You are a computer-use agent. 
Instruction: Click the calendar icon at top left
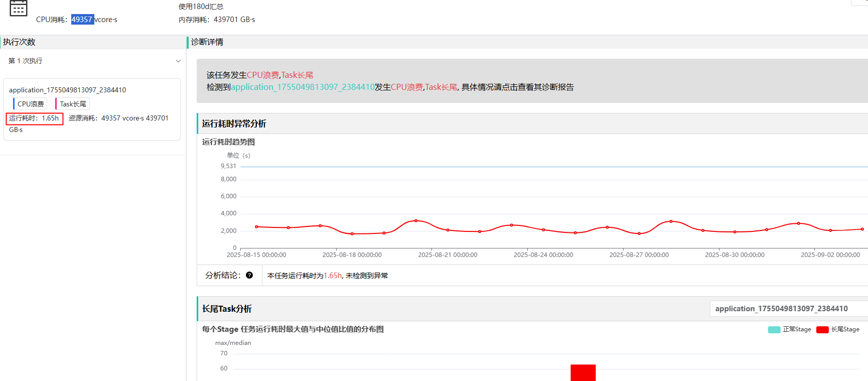[19, 8]
